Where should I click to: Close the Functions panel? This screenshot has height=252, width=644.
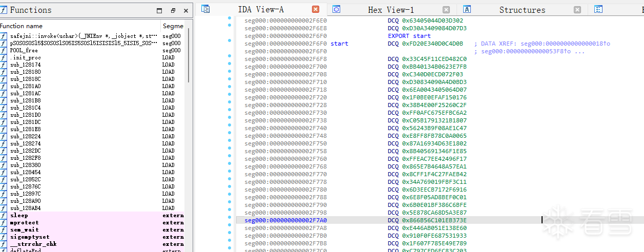(x=185, y=10)
